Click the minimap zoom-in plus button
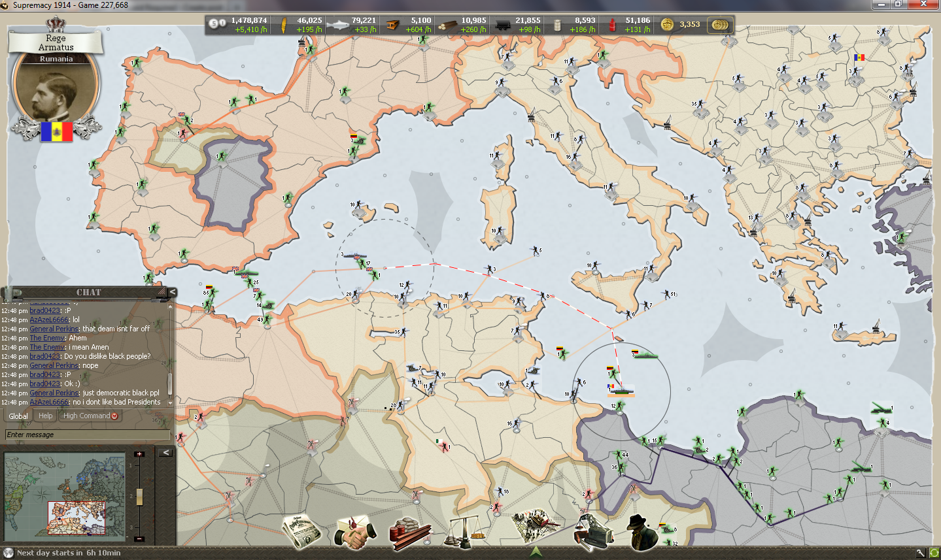This screenshot has height=560, width=941. [139, 454]
